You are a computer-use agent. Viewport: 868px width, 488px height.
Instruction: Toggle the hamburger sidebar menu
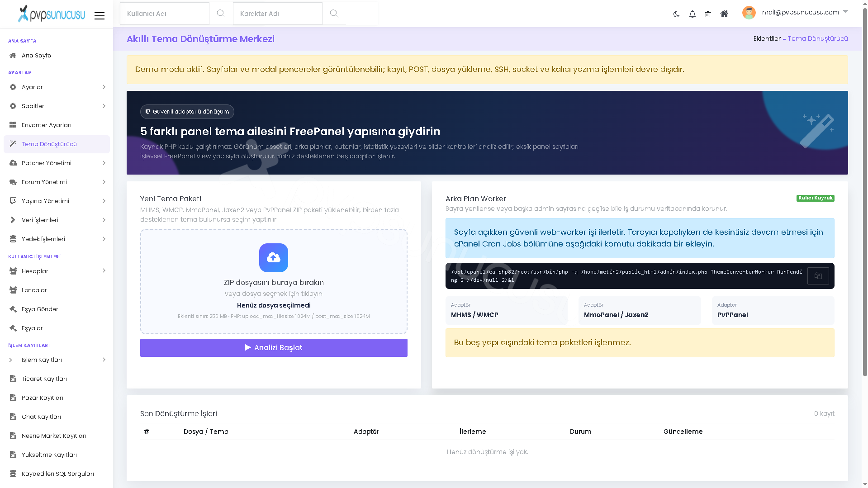[x=100, y=16]
